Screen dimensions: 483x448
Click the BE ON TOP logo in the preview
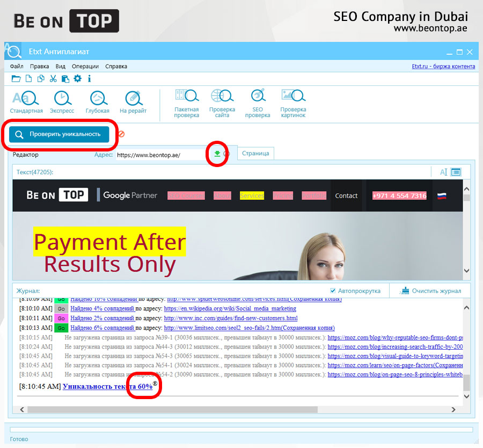[57, 195]
